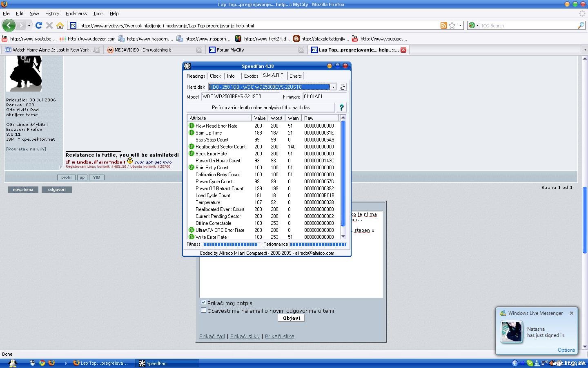Open the Help menu in Firefox

114,13
